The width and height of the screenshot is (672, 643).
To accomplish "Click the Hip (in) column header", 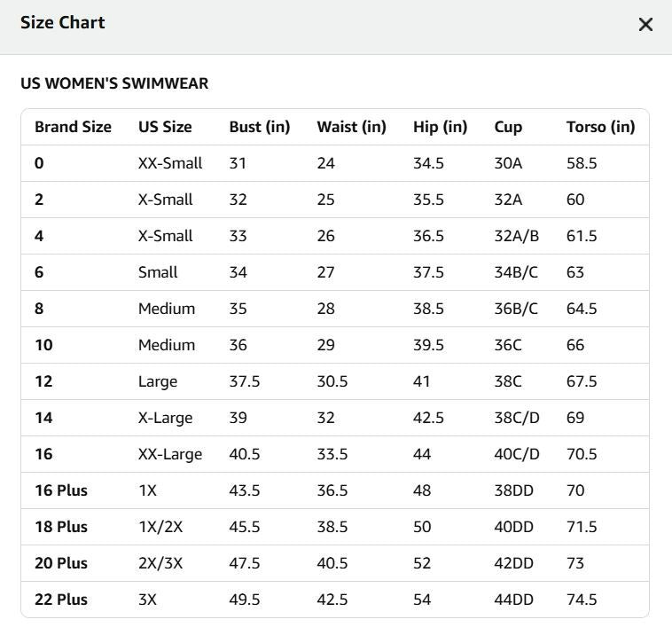I will (440, 127).
